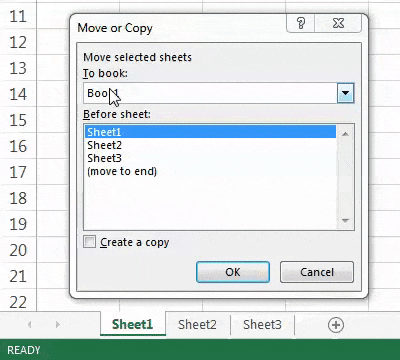Click the list scroll down arrow

(345, 221)
